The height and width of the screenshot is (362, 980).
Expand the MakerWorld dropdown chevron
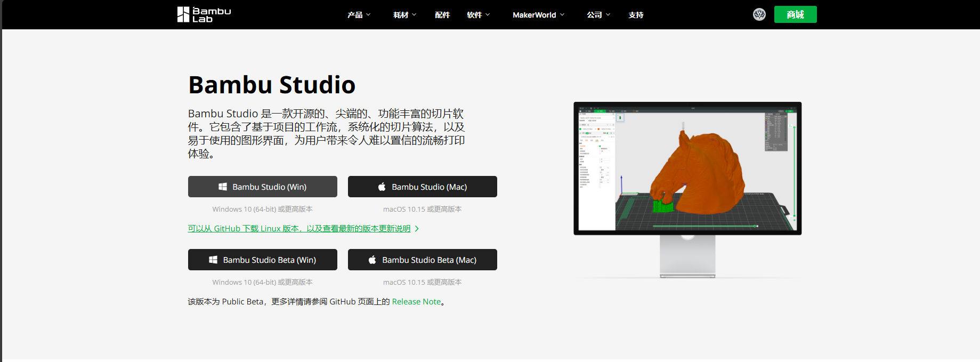coord(562,15)
